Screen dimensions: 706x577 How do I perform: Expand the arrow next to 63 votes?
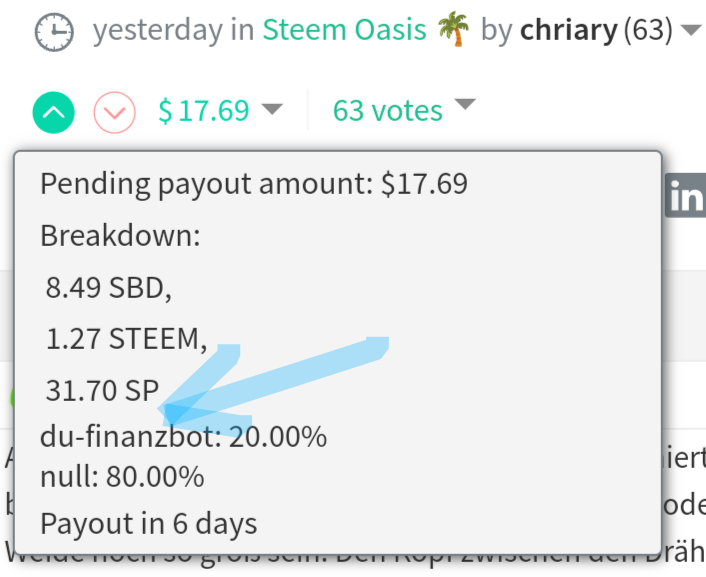tap(464, 105)
